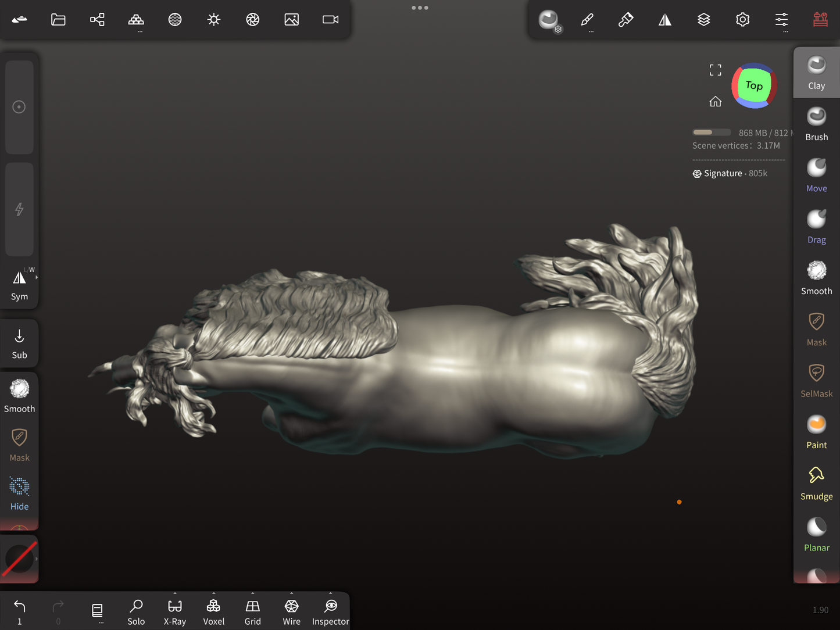Select the Planar tool
The image size is (840, 630).
(x=816, y=534)
